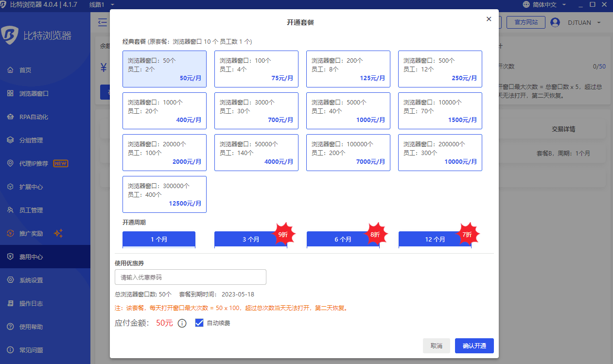
Task: Open RPA自动化 via its robot icon
Action: click(x=10, y=117)
